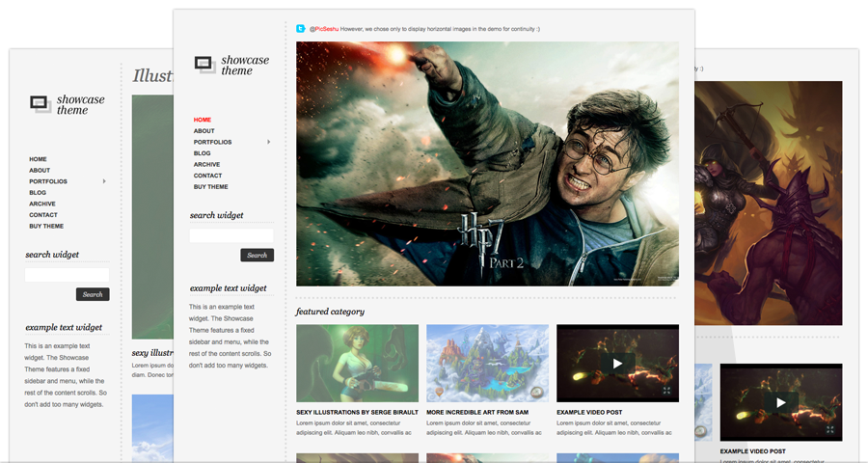Image resolution: width=868 pixels, height=463 pixels.
Task: Open Archive in the left background window menu
Action: pos(42,204)
